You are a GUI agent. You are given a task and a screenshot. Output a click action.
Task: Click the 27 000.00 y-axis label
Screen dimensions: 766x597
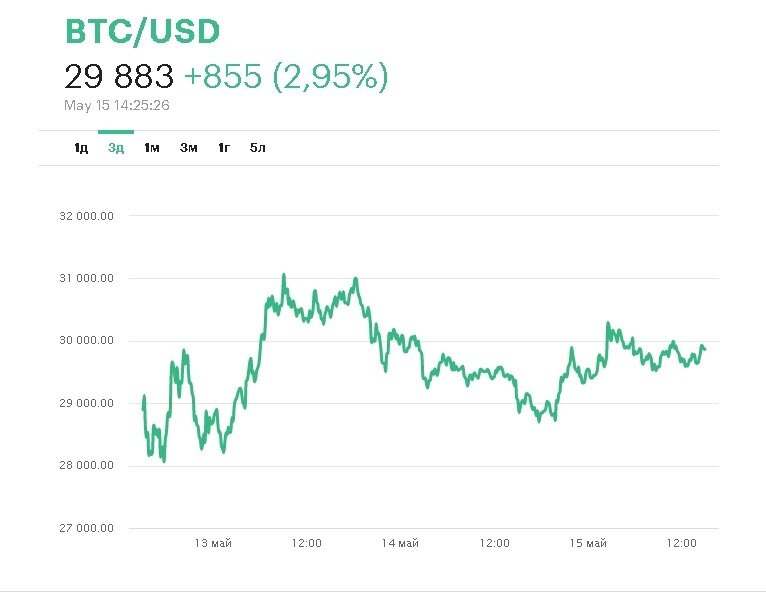click(x=87, y=528)
